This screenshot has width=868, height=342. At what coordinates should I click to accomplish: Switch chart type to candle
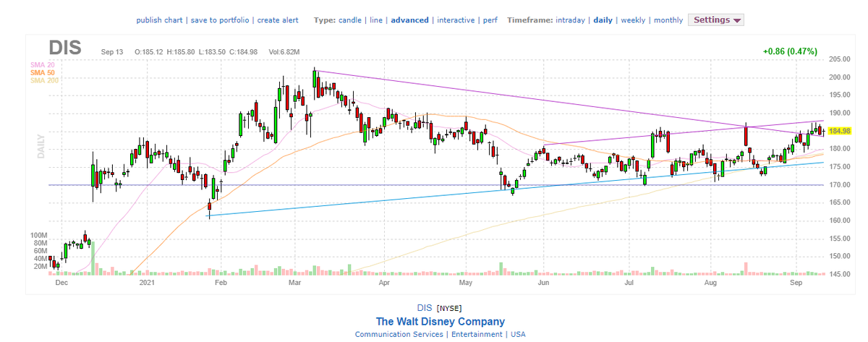click(x=351, y=20)
